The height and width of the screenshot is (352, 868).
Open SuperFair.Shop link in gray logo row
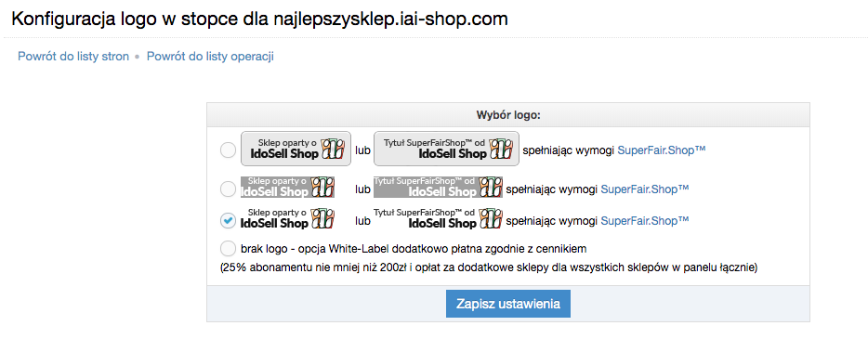click(645, 189)
